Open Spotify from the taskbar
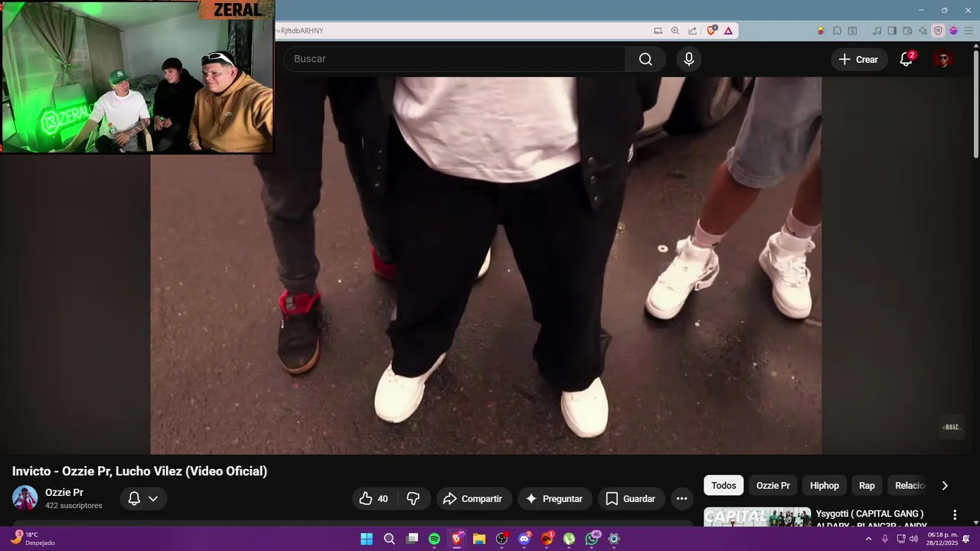This screenshot has height=551, width=980. [x=434, y=539]
